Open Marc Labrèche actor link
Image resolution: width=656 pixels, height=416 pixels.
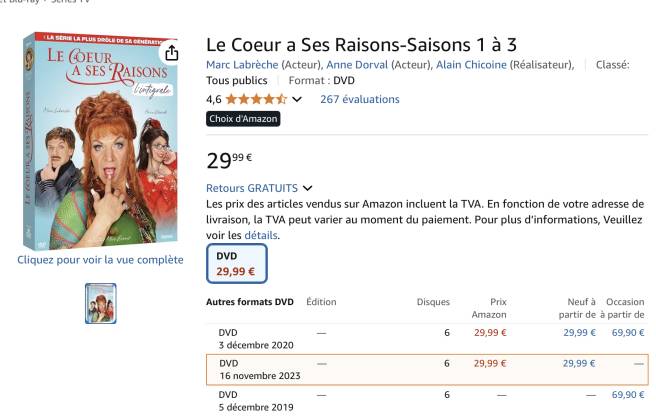(244, 65)
